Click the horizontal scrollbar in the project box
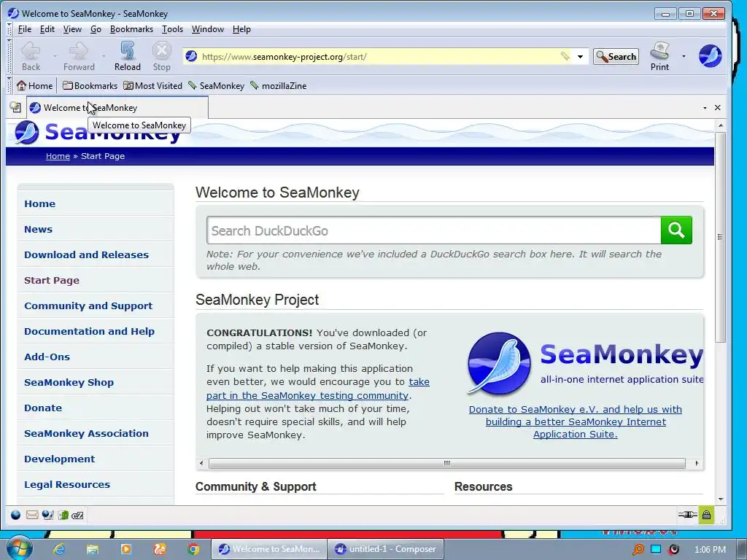The width and height of the screenshot is (747, 560). pos(447,463)
